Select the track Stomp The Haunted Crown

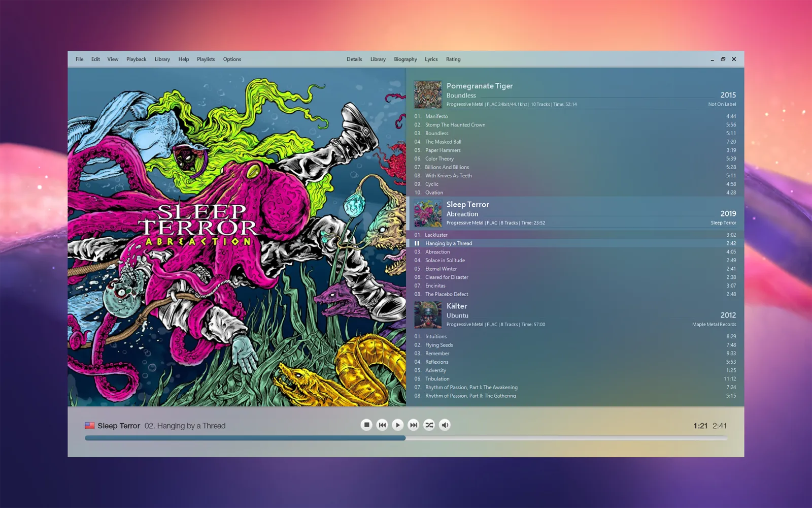(575, 125)
